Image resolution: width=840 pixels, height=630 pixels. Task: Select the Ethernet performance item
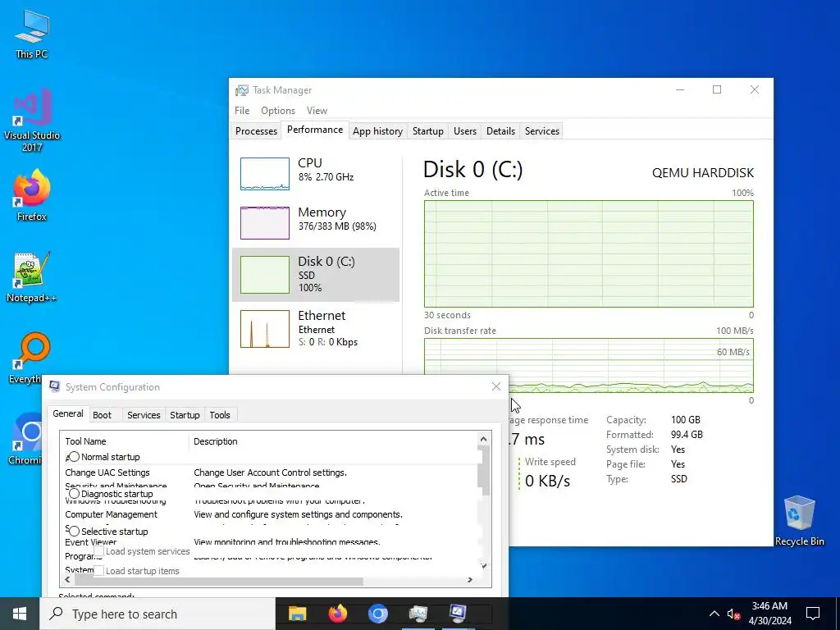(316, 328)
